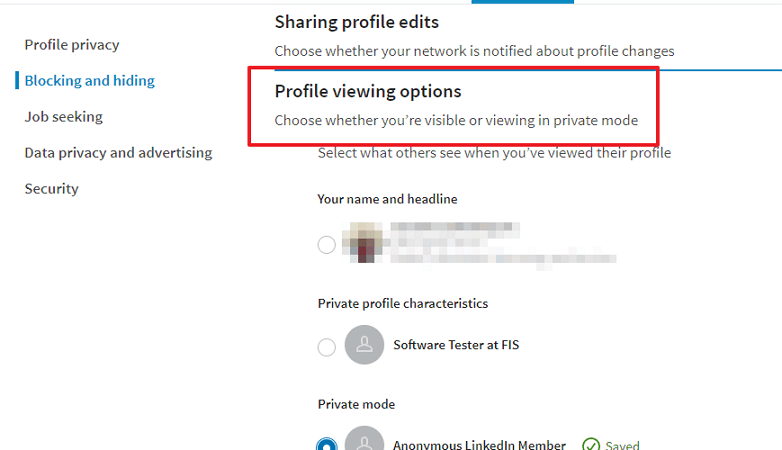This screenshot has height=450, width=782.
Task: Click the Anonymous LinkedIn Member avatar icon
Action: coord(364,439)
